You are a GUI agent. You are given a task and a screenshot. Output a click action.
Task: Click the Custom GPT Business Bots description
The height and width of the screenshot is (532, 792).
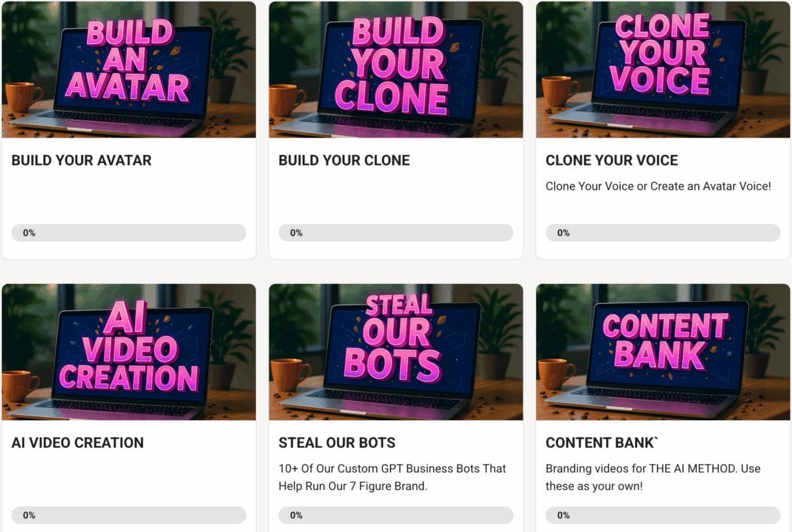(392, 477)
